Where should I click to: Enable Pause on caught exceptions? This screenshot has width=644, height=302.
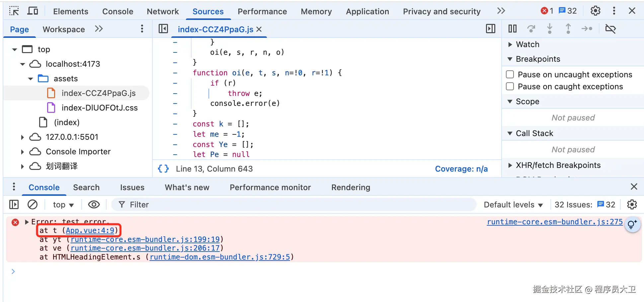click(x=510, y=87)
